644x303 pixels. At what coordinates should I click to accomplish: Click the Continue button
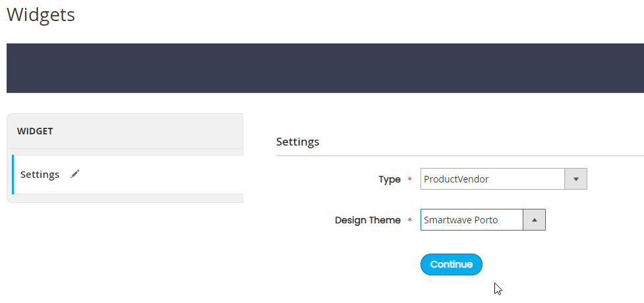click(x=452, y=264)
